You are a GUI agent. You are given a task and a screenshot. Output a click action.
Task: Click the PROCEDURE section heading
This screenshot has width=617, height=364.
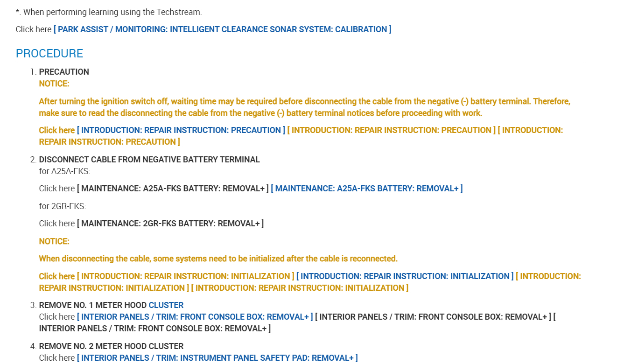tap(49, 54)
